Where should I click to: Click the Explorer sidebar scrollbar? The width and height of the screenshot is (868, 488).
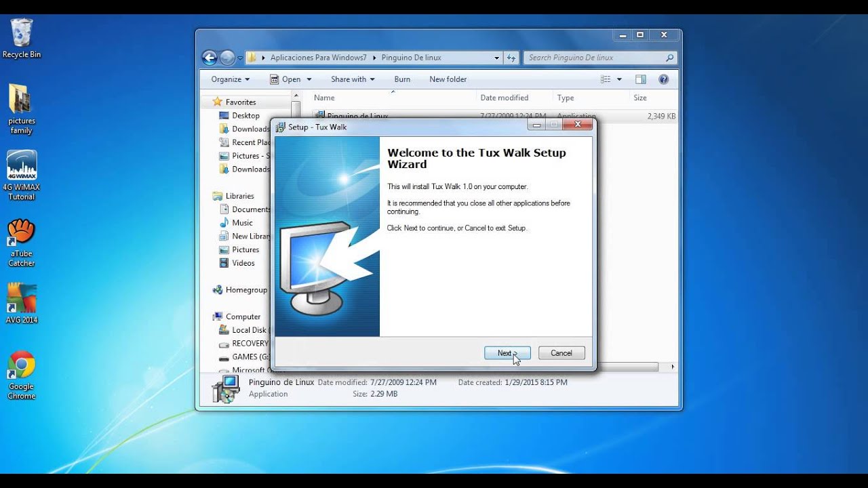pyautogui.click(x=296, y=109)
